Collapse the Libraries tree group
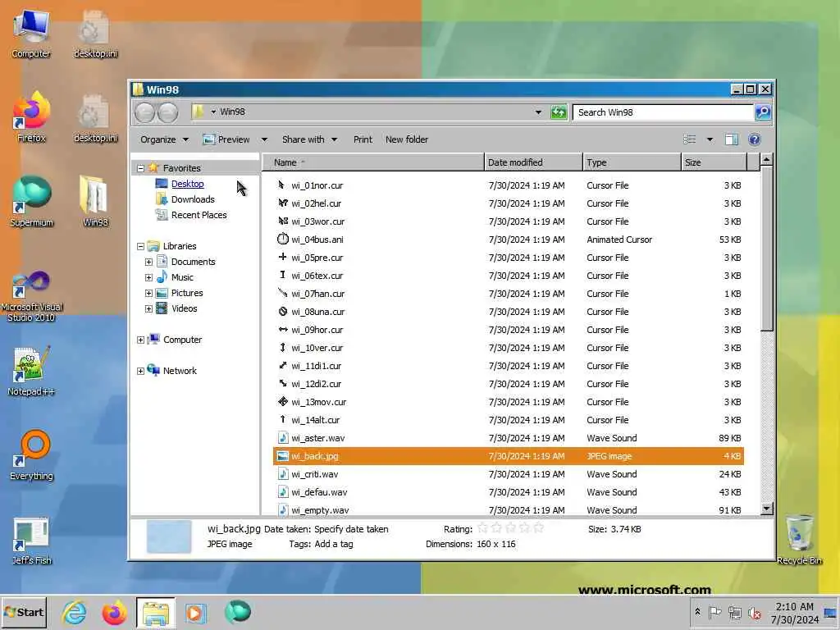The width and height of the screenshot is (840, 630). pyautogui.click(x=140, y=246)
